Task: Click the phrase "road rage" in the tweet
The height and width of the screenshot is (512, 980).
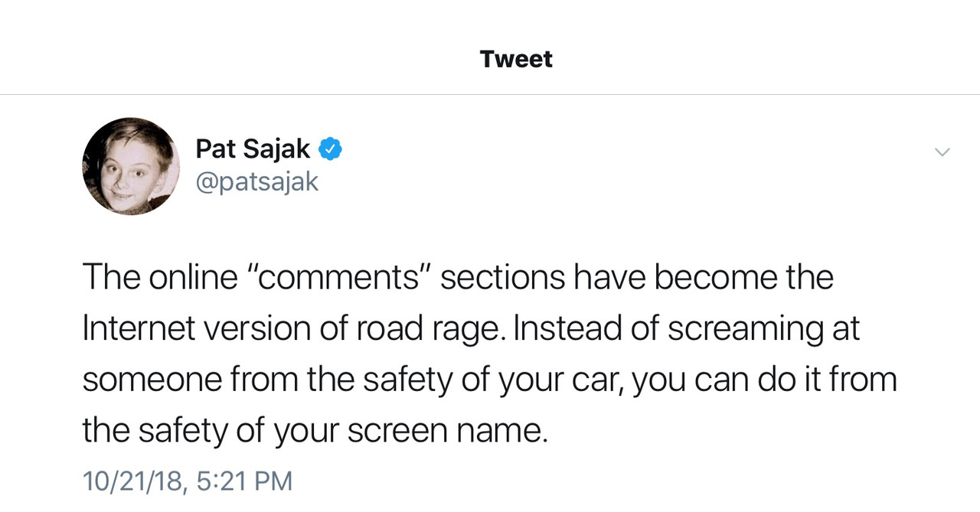Action: (x=430, y=329)
